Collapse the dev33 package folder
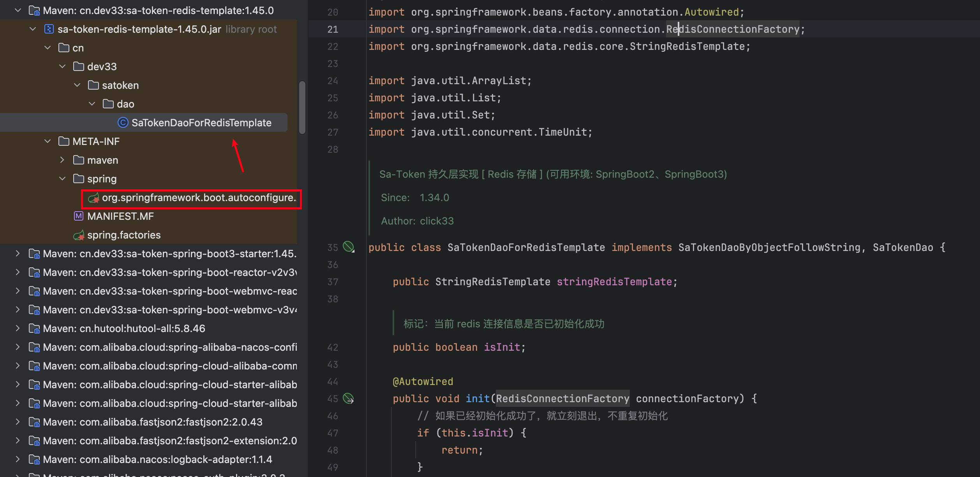This screenshot has width=980, height=477. point(62,67)
